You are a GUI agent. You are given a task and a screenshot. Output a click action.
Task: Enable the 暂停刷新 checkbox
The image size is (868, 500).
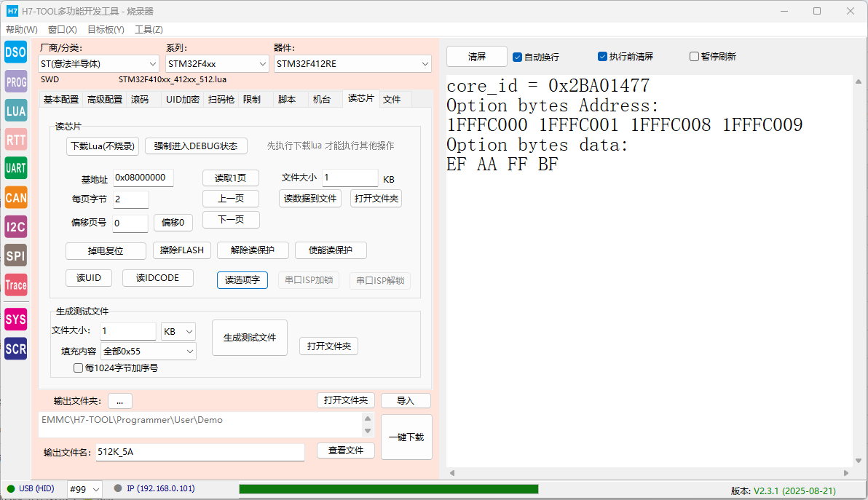coord(694,57)
